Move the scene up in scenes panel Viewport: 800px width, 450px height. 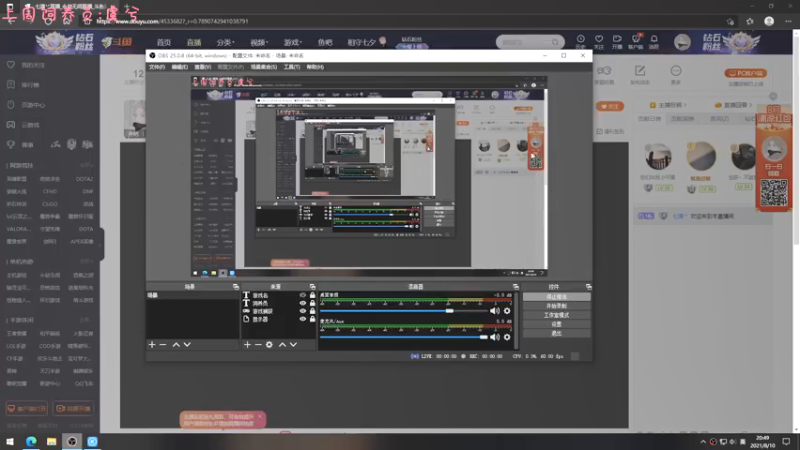(176, 345)
